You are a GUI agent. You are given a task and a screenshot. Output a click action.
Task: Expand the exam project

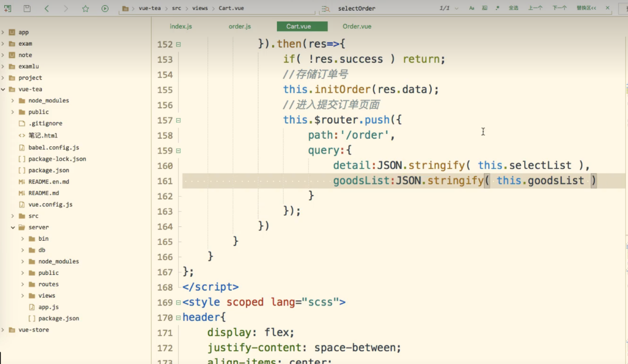pyautogui.click(x=3, y=44)
